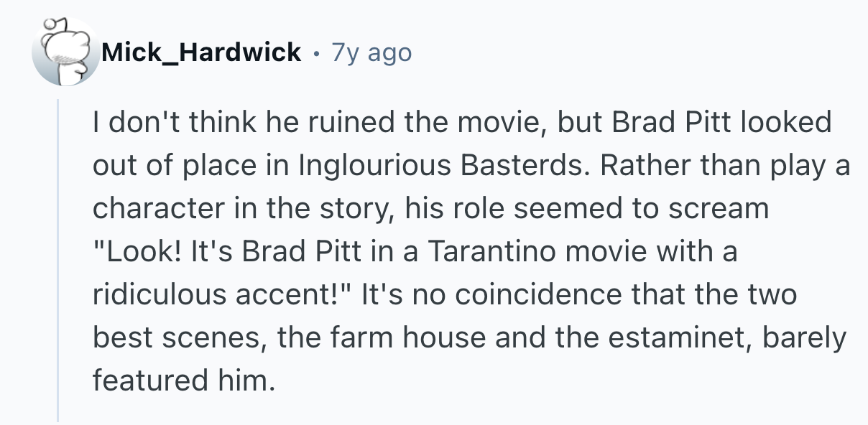Click the word "coincidence" in the comment
868x425 pixels.
(x=531, y=295)
